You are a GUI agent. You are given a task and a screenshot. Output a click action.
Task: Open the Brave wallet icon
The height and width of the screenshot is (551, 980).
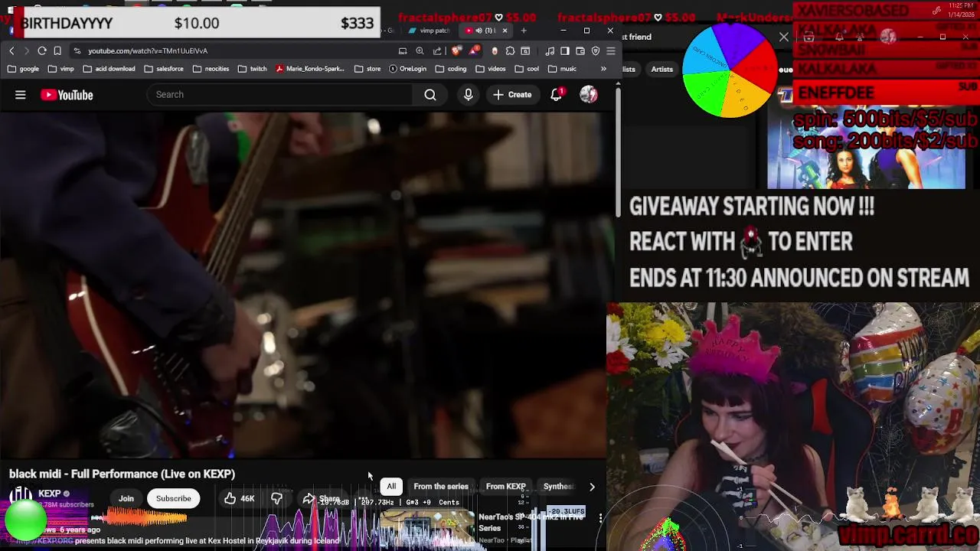(580, 51)
